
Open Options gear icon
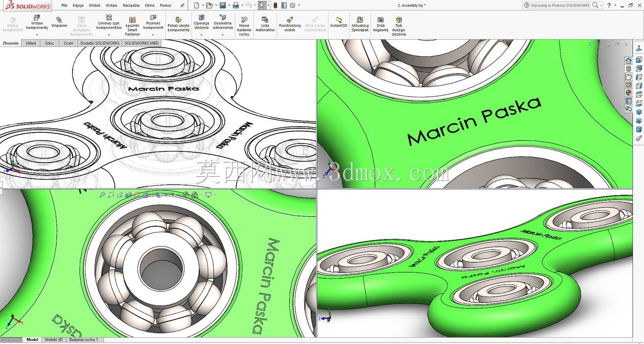(x=292, y=5)
